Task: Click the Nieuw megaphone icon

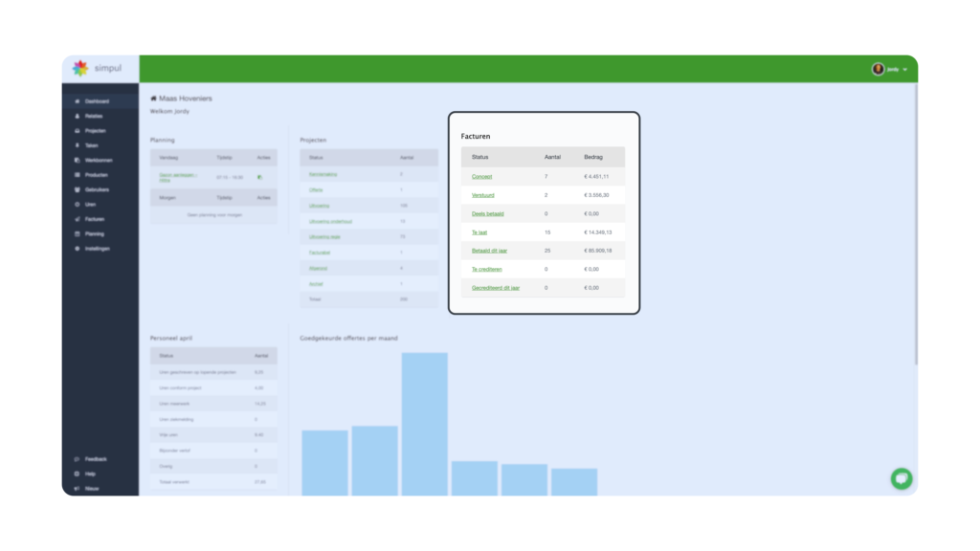Action: (77, 489)
